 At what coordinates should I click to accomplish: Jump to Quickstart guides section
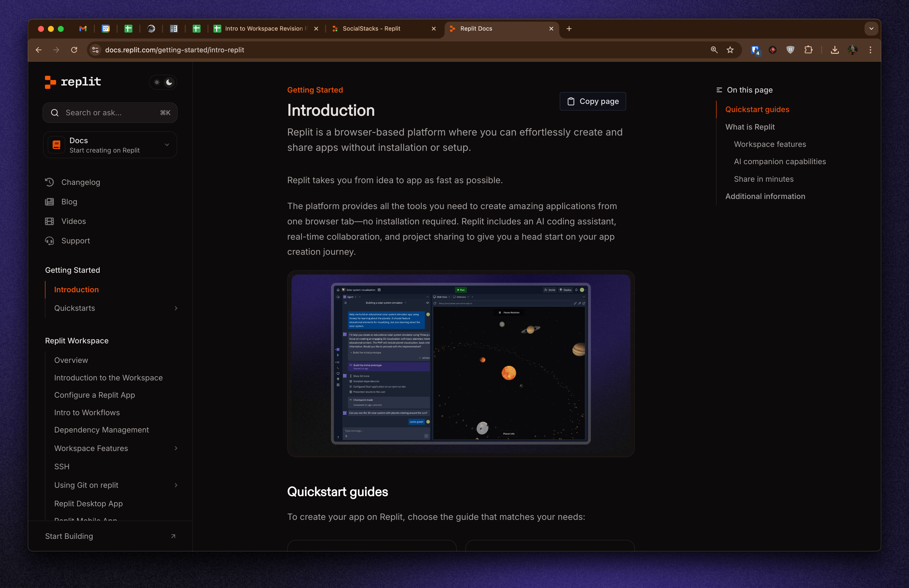click(757, 110)
